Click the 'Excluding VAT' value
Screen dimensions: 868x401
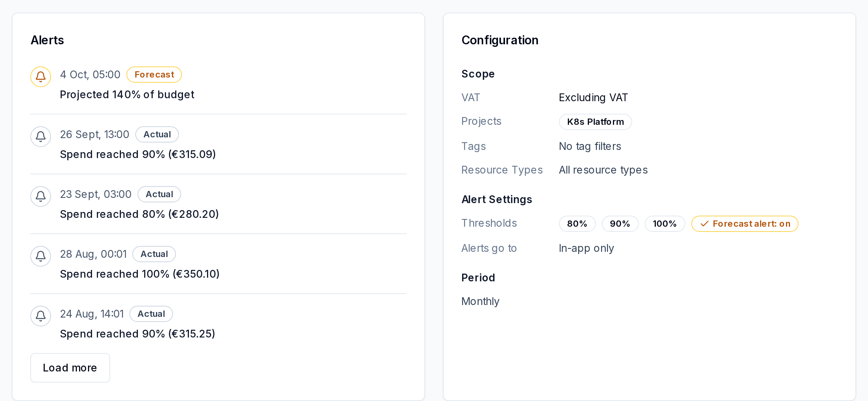[593, 97]
